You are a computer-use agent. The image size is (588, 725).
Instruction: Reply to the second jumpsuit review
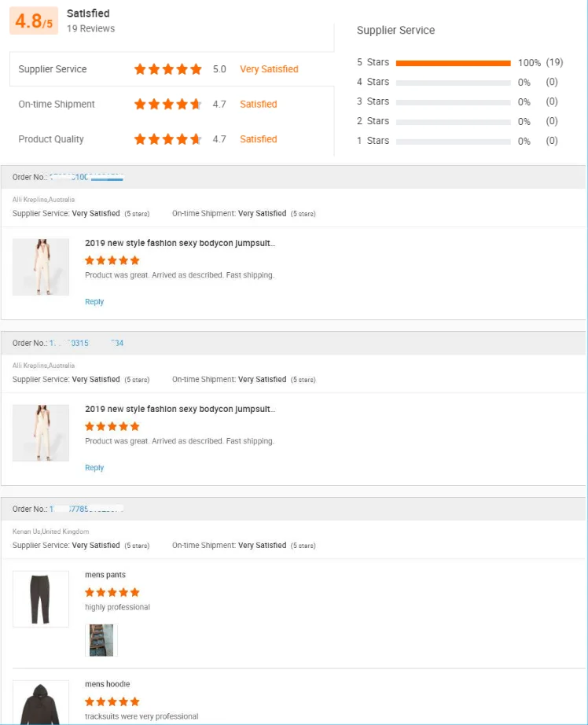tap(94, 467)
